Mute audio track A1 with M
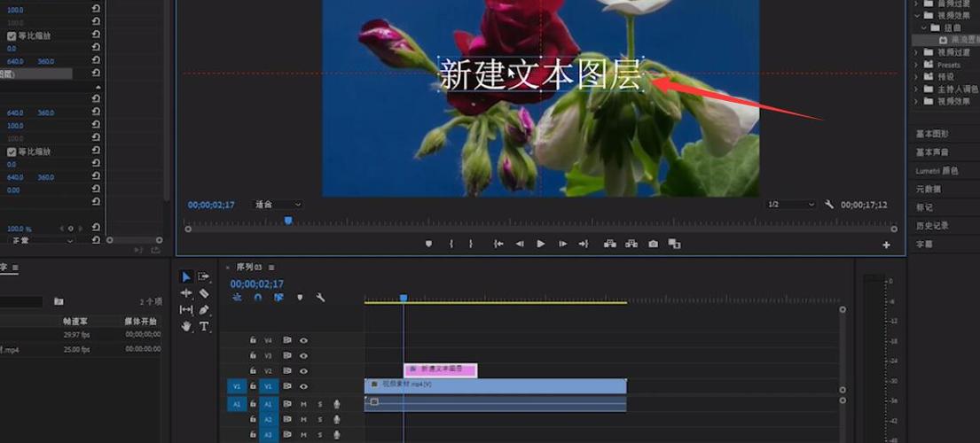Screen dimensions: 980x443 303,404
